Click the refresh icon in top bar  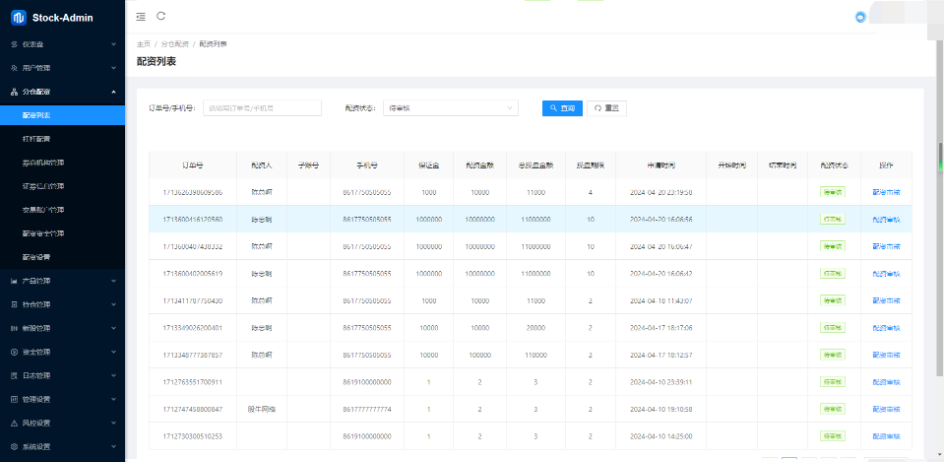161,16
